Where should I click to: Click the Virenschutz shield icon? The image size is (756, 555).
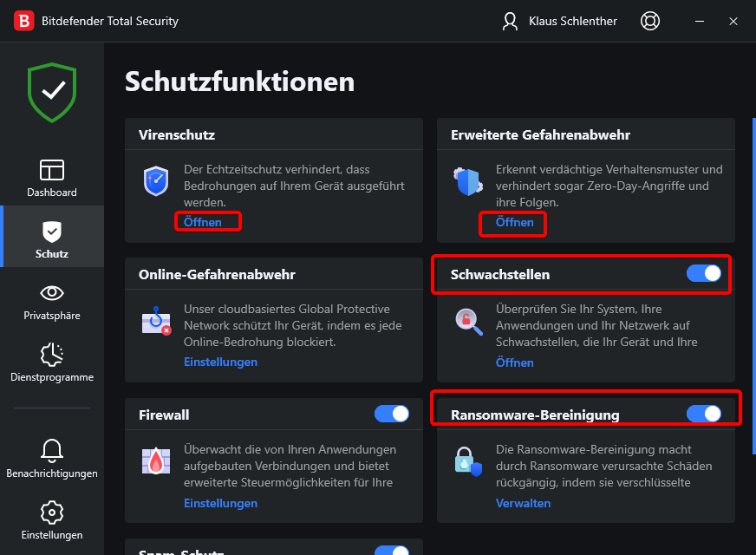point(156,180)
